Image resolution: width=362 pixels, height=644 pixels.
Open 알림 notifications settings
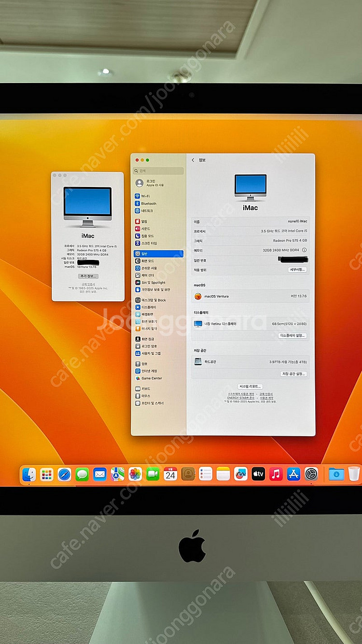(x=158, y=221)
